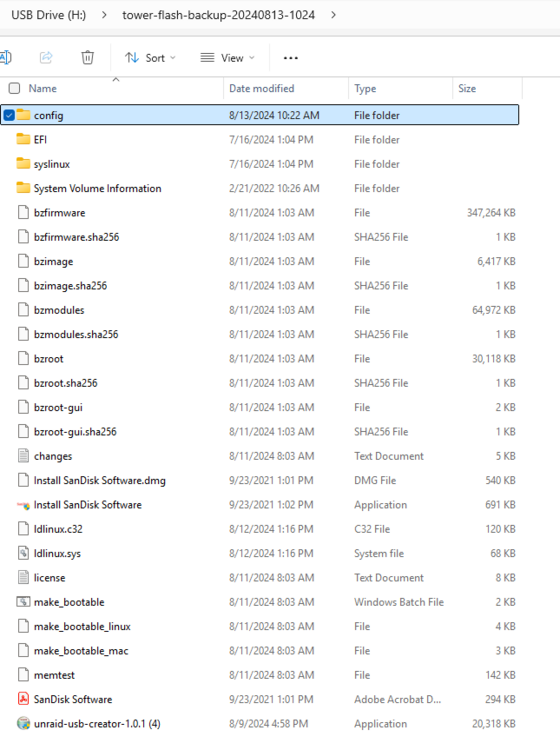Click the bzroot.sha256 file icon

click(x=23, y=383)
